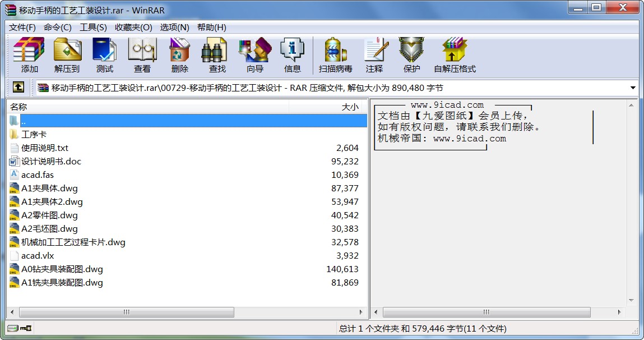Open the 文件(F) menu

22,27
